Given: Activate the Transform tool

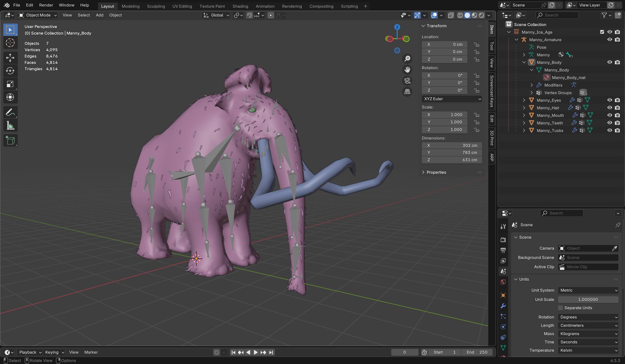Looking at the screenshot, I should (10, 97).
